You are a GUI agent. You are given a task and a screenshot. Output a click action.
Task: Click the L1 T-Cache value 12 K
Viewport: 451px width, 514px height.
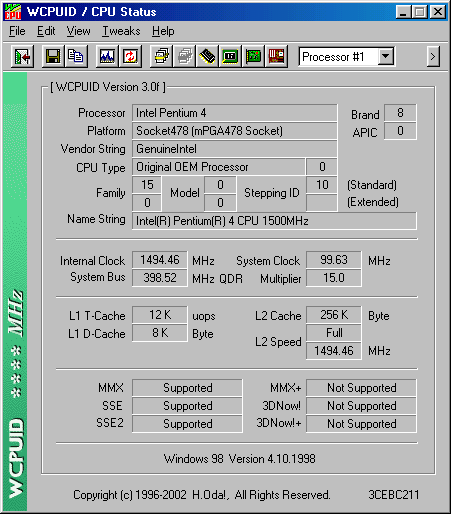[160, 315]
